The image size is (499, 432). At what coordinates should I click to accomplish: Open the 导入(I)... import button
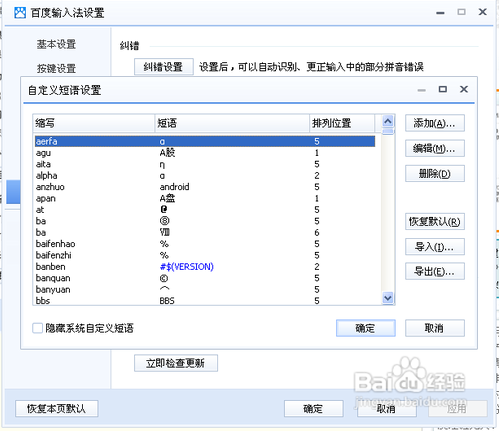[435, 247]
